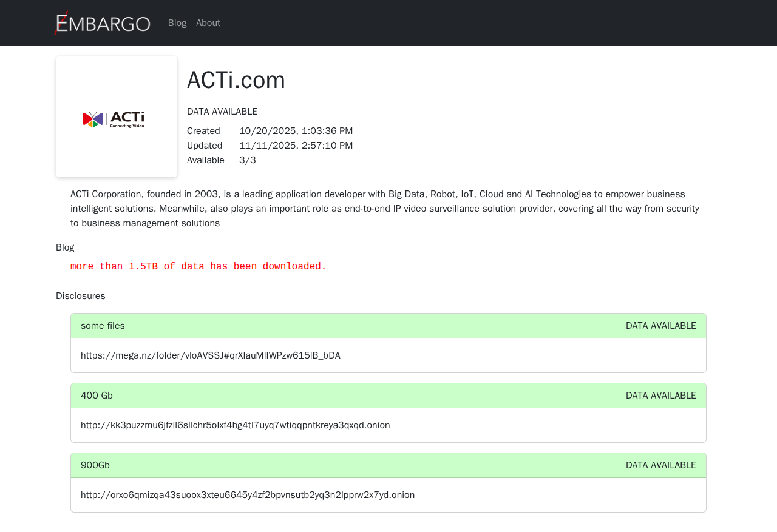Click the Updated date 11/11/2025 value
This screenshot has width=777, height=532.
pyautogui.click(x=296, y=146)
